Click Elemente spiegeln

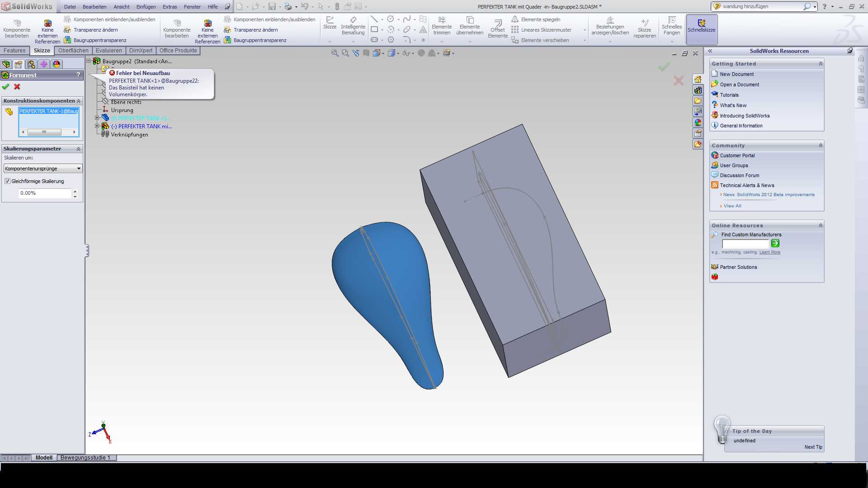[536, 19]
